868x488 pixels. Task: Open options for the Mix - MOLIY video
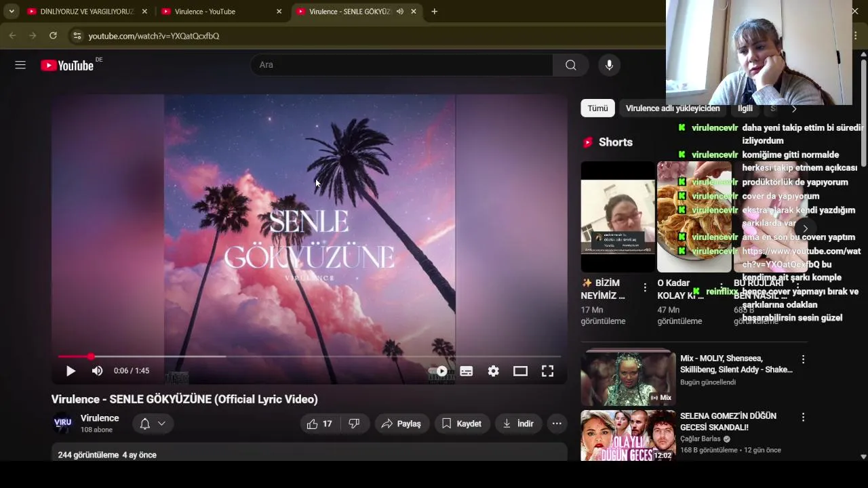[803, 359]
